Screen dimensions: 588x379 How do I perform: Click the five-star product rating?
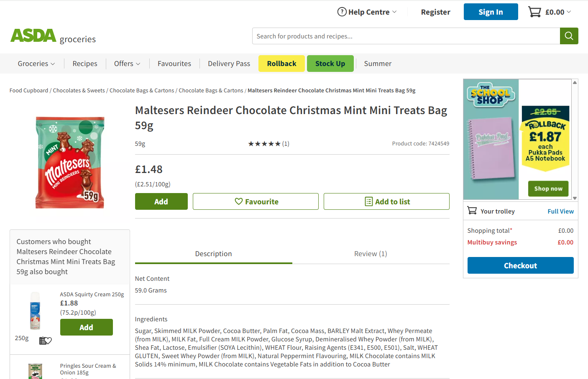[264, 144]
